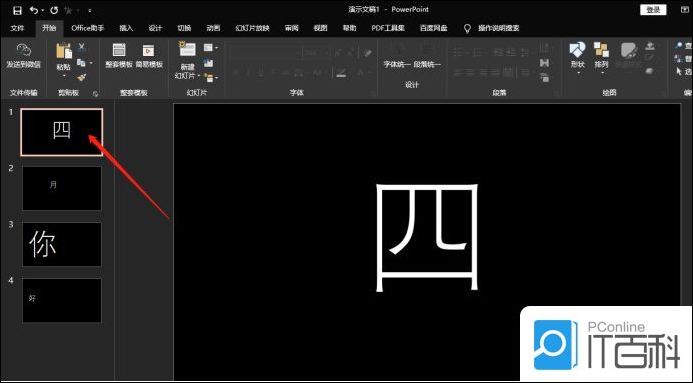Open the Undo history dropdown arrow
Viewport: 693px width, 383px height.
coord(42,10)
